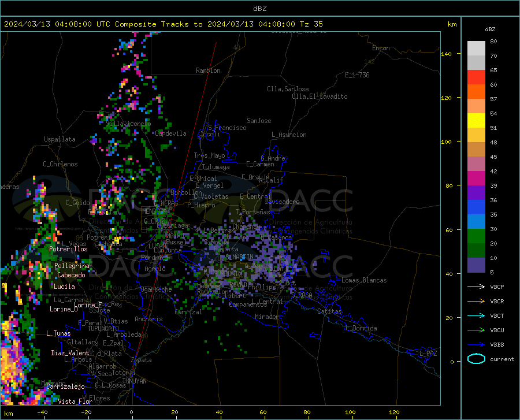Viewport: 520px width, 420px height.
Task: Click the 'Tz 35' threshold text
Action: pos(311,24)
